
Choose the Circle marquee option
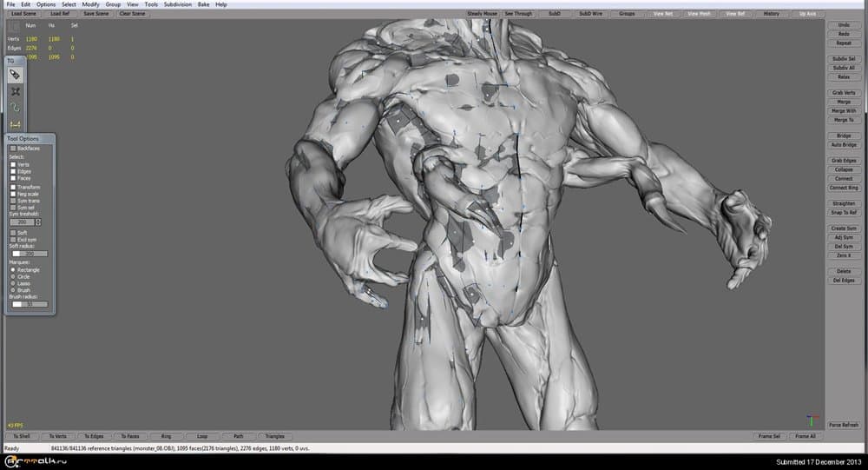(13, 276)
